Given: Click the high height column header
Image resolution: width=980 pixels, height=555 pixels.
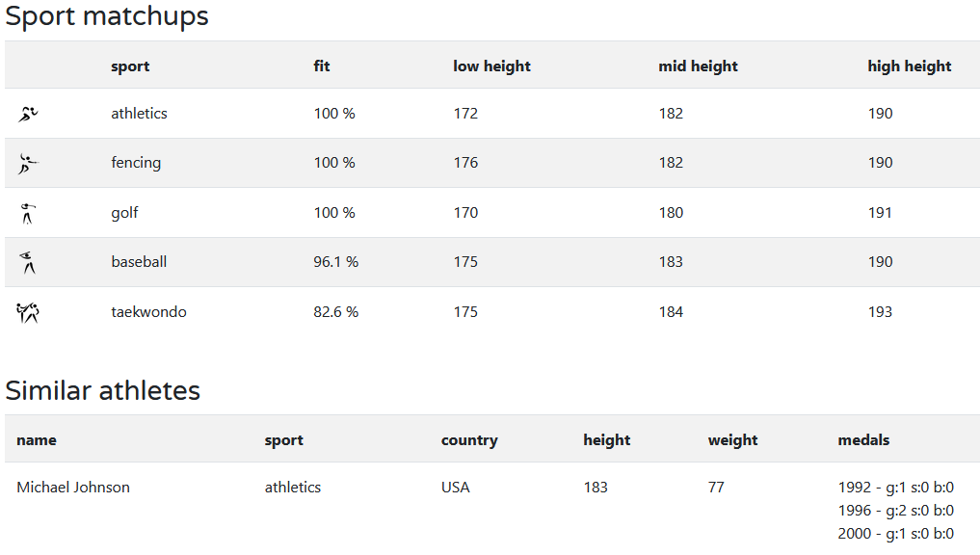Looking at the screenshot, I should 909,66.
